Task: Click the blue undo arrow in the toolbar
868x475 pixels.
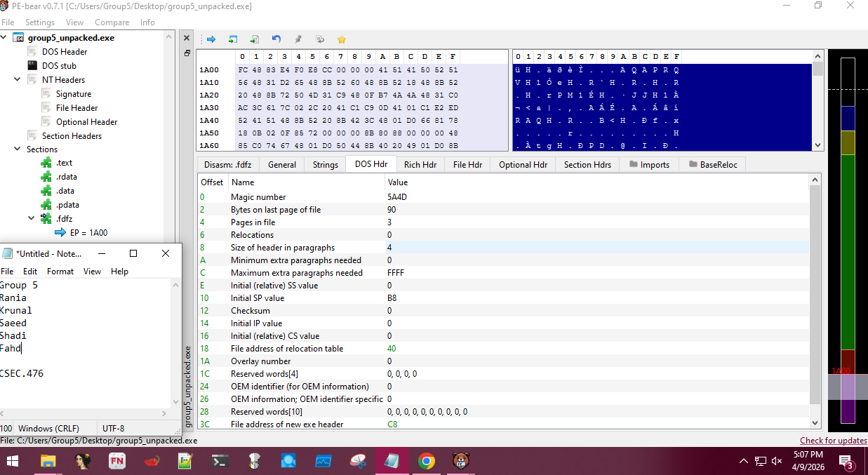Action: 276,39
